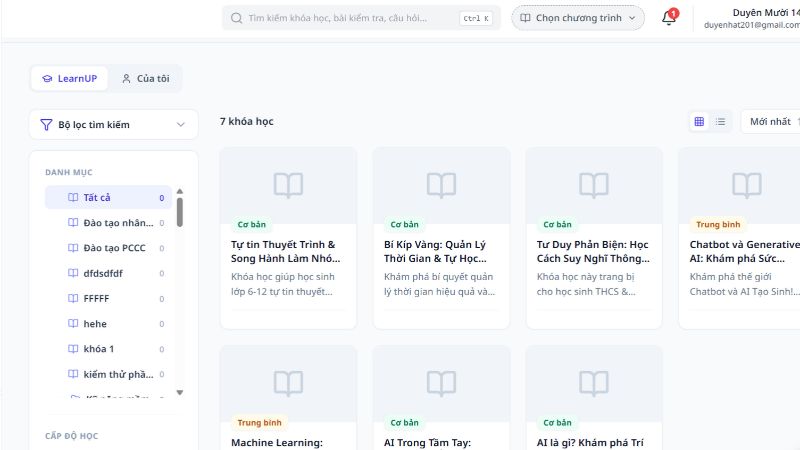
Task: Select the kiểm thử phầ... category
Action: [x=108, y=374]
